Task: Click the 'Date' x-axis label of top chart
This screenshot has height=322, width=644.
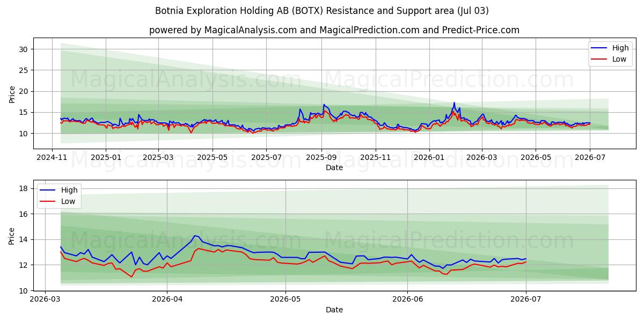Action: (334, 168)
